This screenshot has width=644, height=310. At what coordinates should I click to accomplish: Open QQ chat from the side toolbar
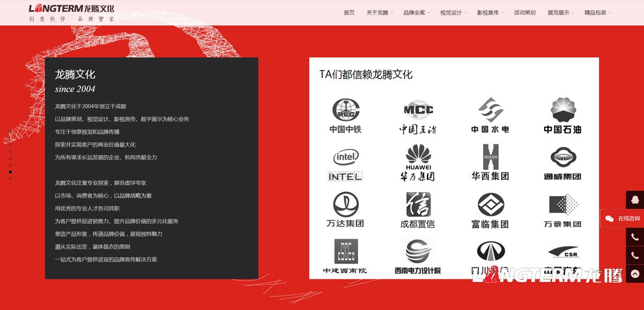pos(635,200)
